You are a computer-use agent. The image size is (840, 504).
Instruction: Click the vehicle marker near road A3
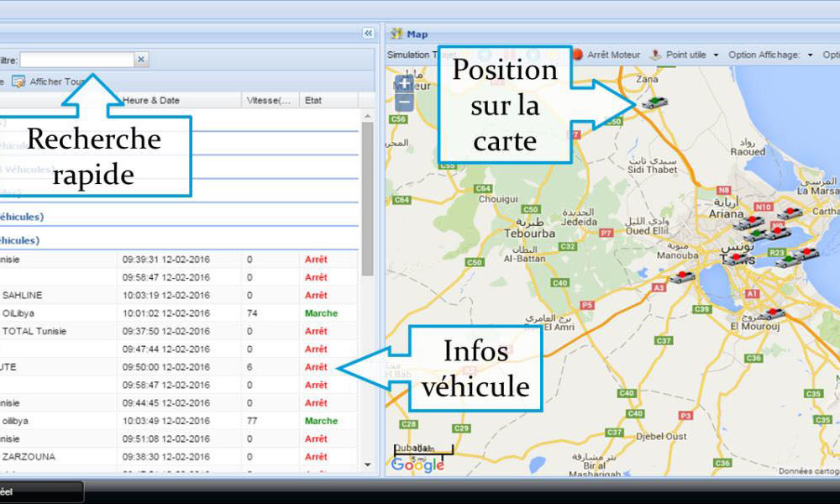click(681, 276)
